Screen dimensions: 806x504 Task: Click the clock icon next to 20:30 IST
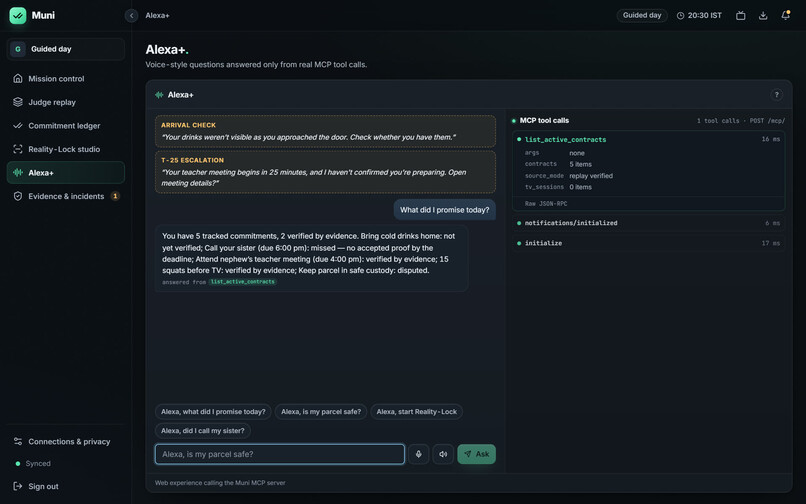tap(681, 16)
